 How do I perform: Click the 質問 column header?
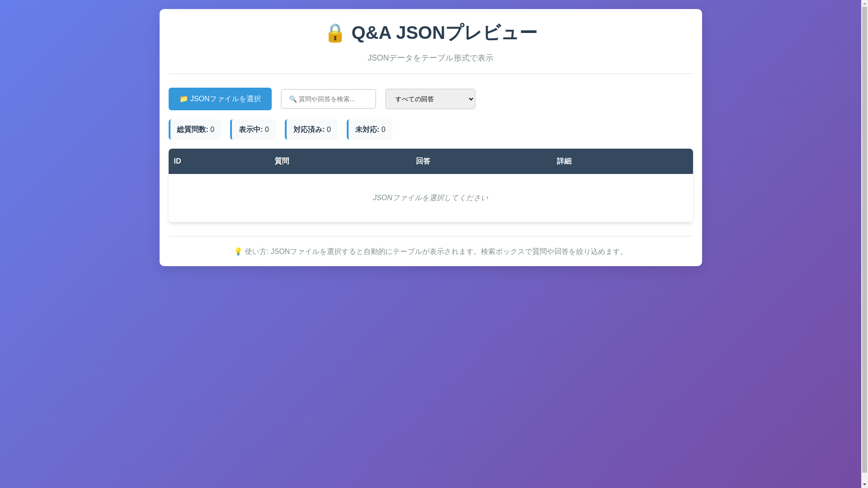(x=340, y=161)
